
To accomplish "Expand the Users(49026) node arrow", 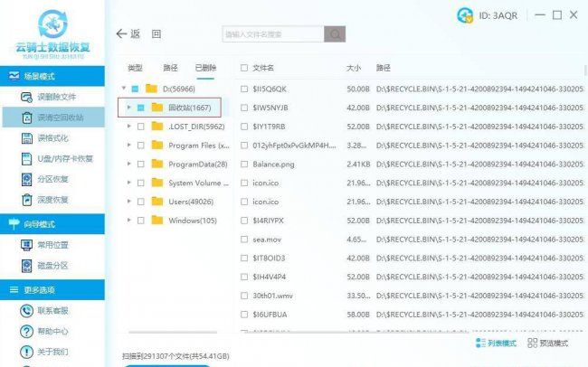I will [x=129, y=201].
